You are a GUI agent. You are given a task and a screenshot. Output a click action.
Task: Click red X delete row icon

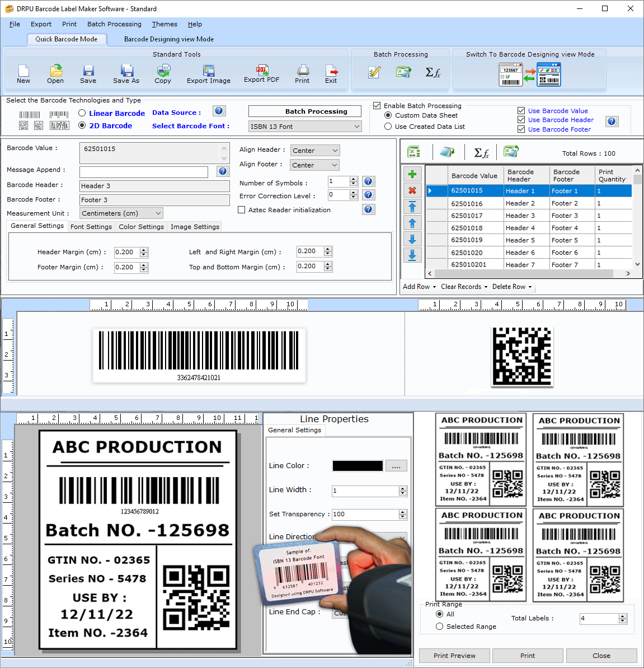[x=412, y=190]
